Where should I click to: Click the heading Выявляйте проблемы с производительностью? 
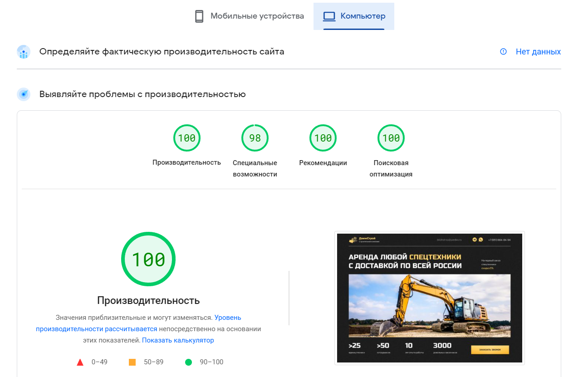(x=142, y=94)
